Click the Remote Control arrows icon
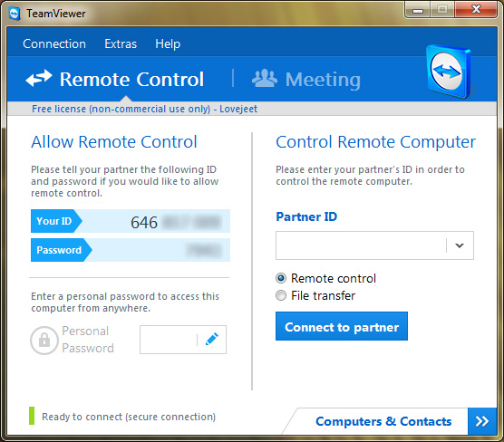 [39, 78]
